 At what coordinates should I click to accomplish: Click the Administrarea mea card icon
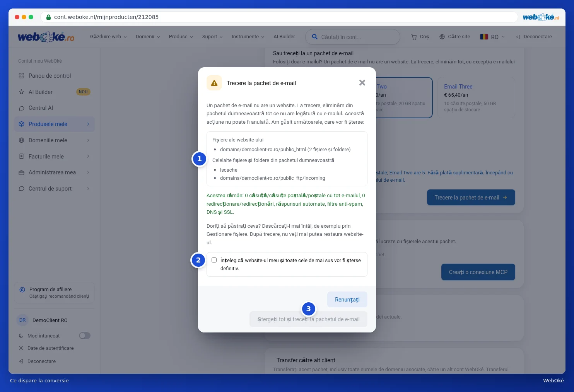click(x=22, y=172)
